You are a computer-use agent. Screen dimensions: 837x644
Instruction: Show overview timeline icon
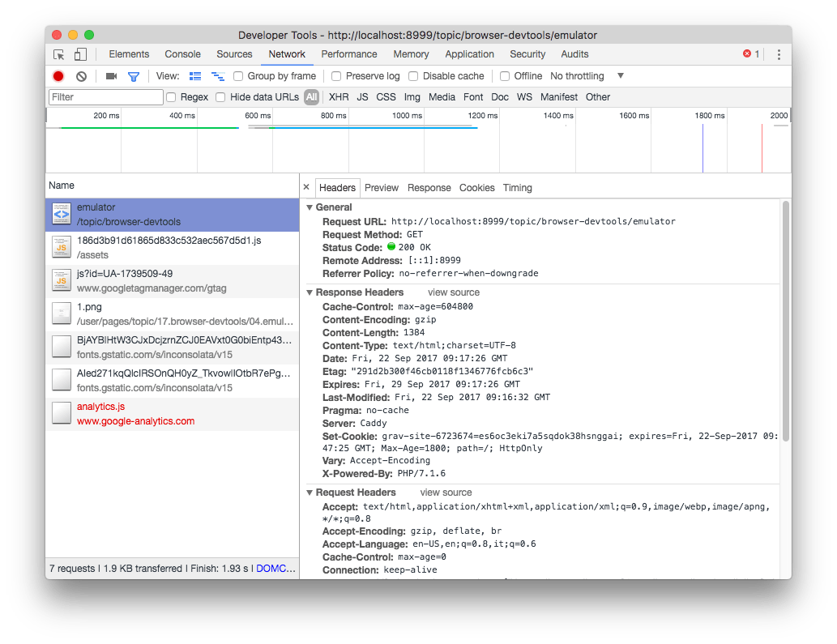(x=217, y=75)
